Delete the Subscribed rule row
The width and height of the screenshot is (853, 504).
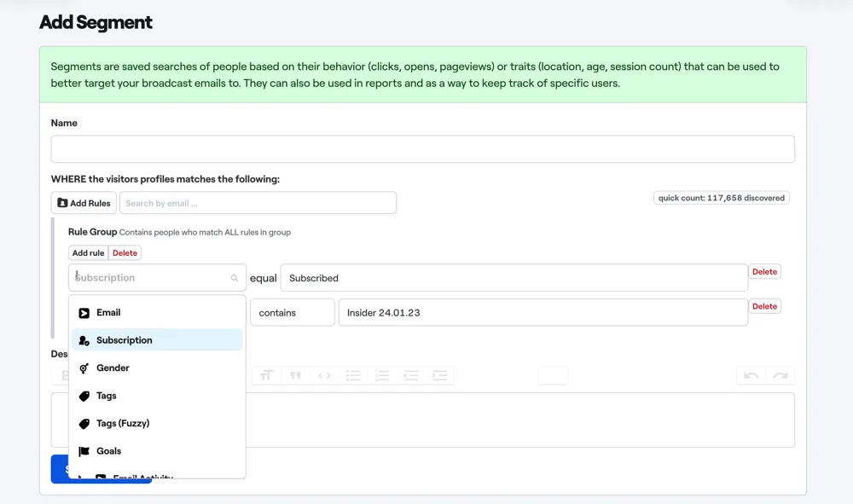763,272
